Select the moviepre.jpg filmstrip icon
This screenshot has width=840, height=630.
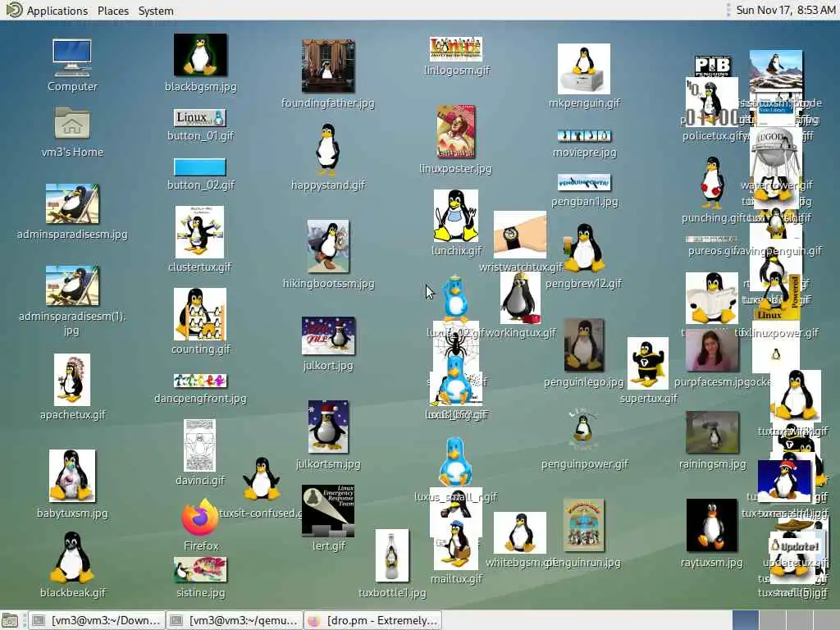[x=584, y=136]
